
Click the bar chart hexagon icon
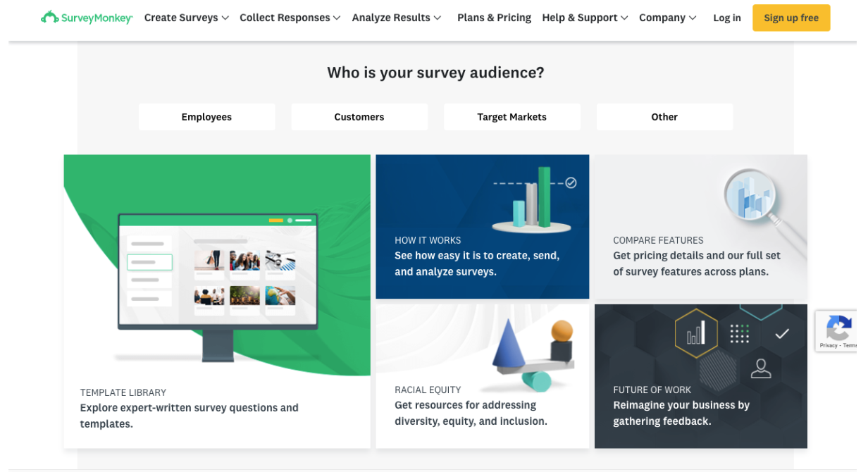point(696,333)
